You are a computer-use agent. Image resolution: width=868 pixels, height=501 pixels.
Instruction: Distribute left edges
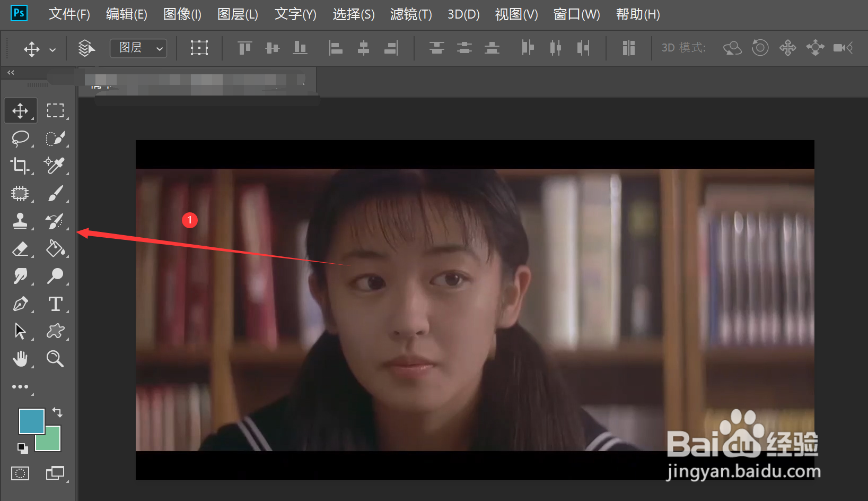528,48
